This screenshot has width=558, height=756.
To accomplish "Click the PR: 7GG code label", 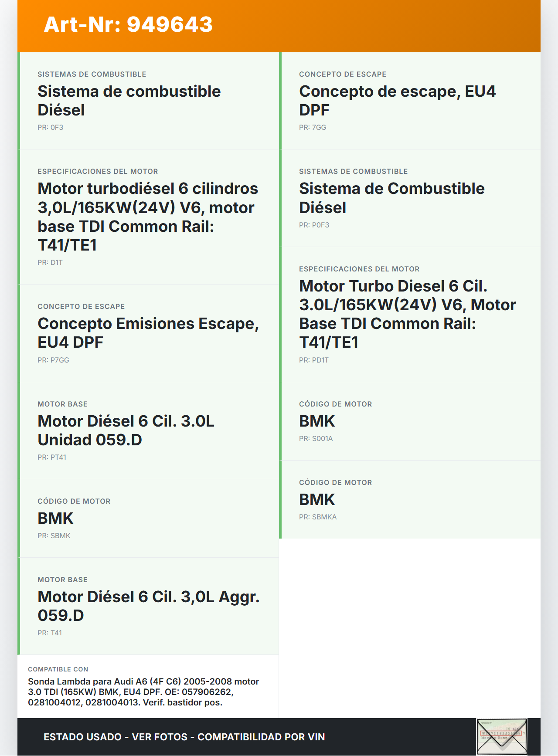I will tap(313, 128).
